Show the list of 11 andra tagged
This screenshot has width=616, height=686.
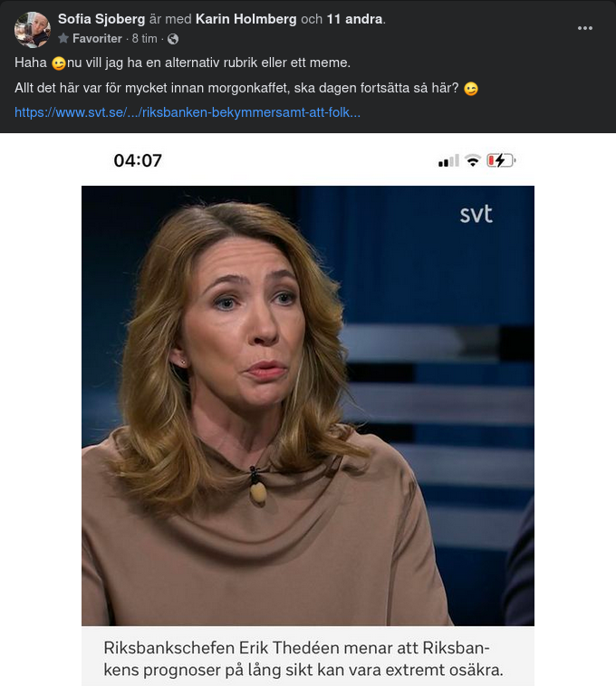[x=354, y=19]
